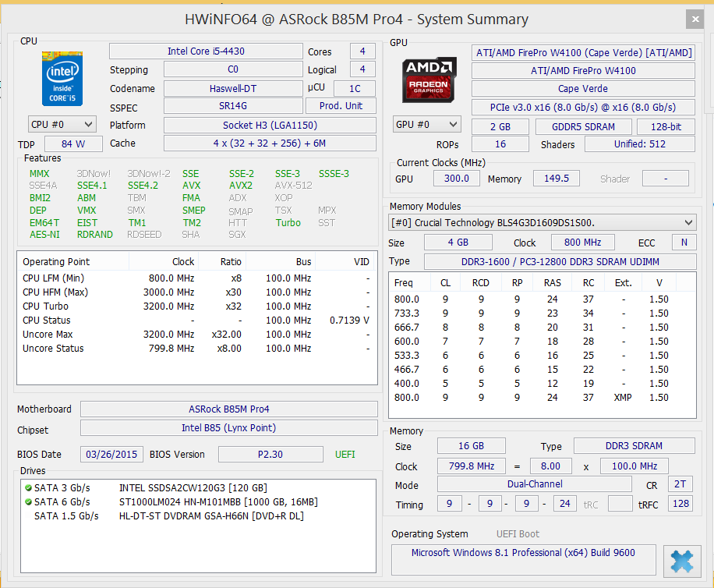
Task: Click the Turbo feature label
Action: pyautogui.click(x=288, y=223)
